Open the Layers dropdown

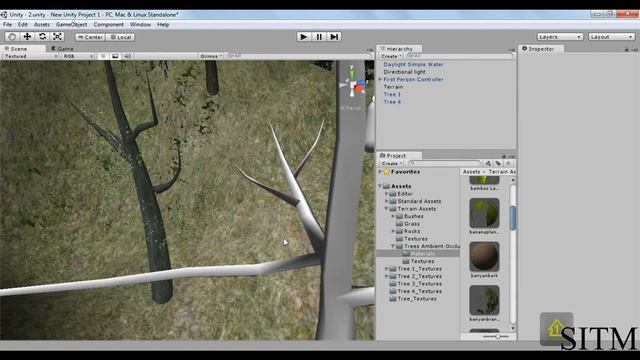click(560, 37)
